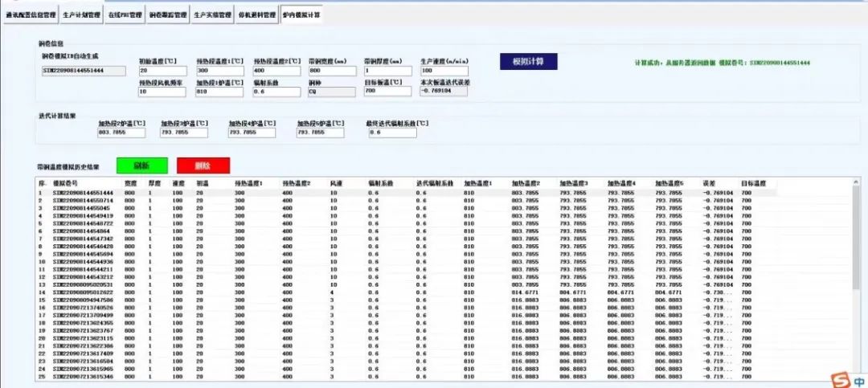The image size is (868, 388).
Task: Click the 生产速度(m/min) input field
Action: (x=444, y=71)
